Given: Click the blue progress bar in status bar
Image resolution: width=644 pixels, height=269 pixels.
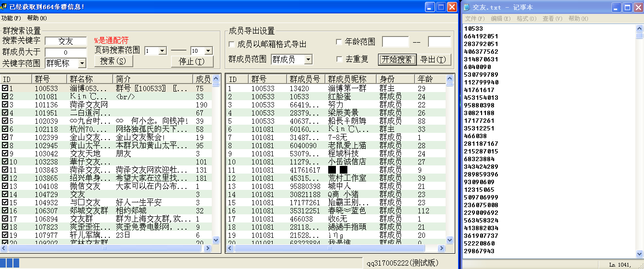Looking at the screenshot, I should 10,263.
